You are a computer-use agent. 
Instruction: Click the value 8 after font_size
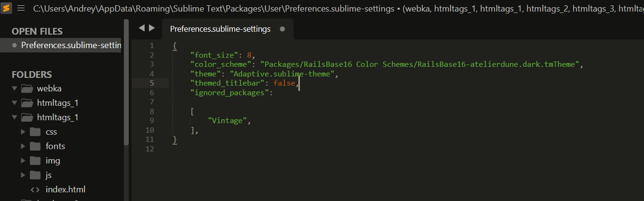pyautogui.click(x=249, y=55)
